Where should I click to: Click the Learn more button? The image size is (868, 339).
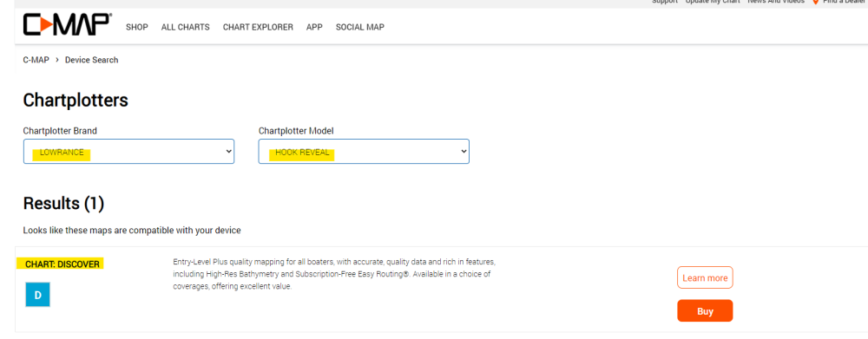[705, 277]
